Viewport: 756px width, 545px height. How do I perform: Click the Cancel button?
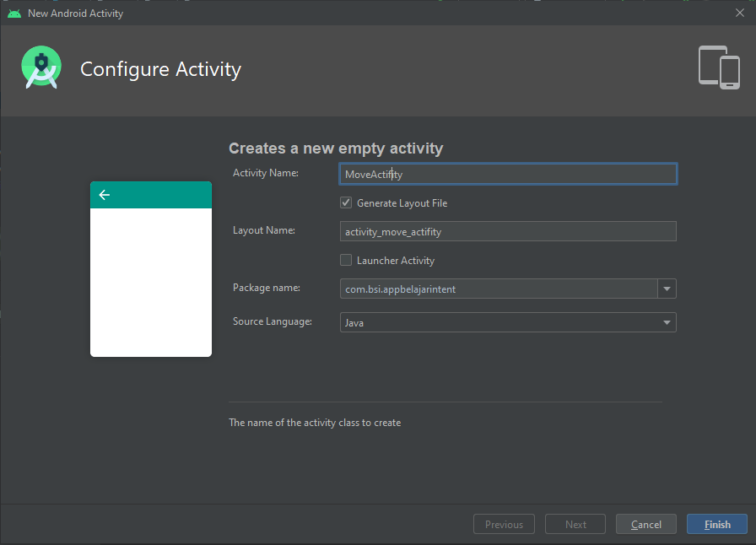(x=646, y=524)
